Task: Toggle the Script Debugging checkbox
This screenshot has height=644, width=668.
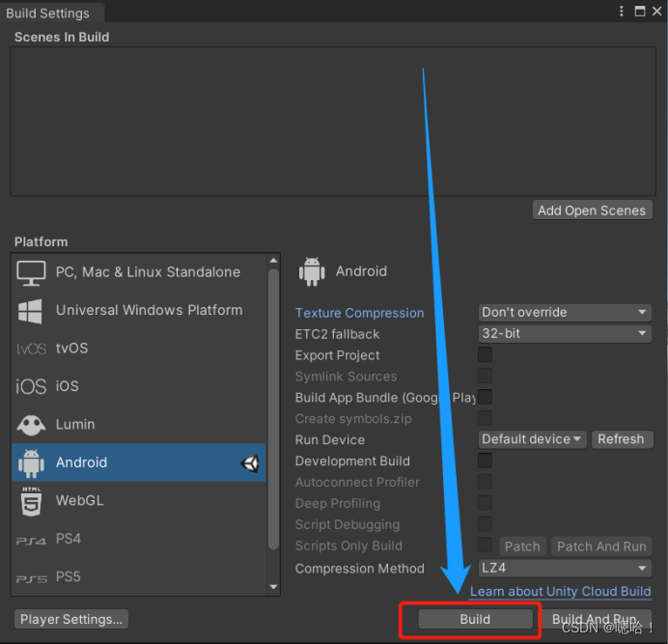Action: [x=485, y=524]
